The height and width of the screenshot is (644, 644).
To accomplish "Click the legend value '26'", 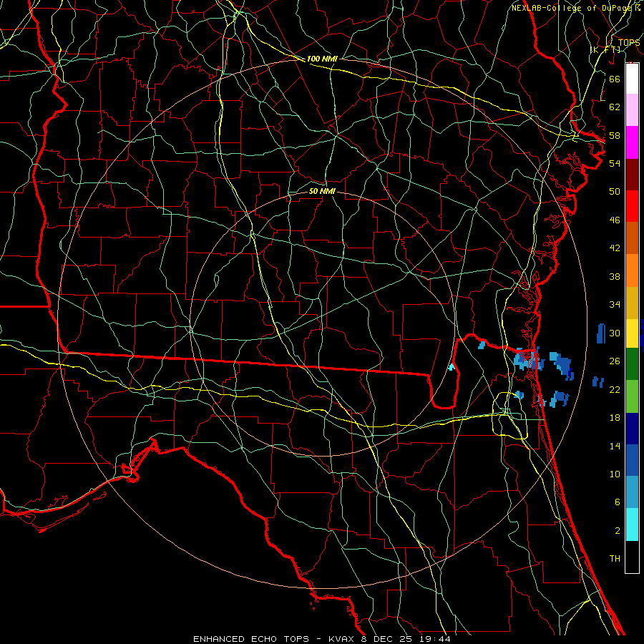I will pos(615,361).
